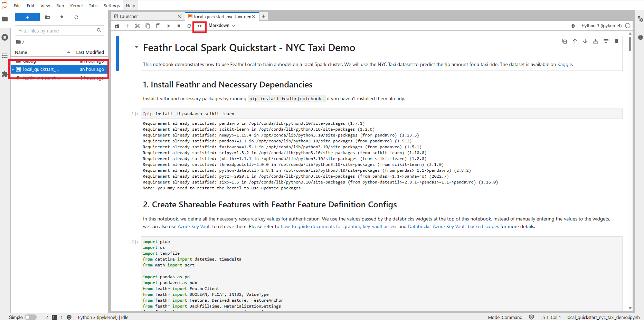The width and height of the screenshot is (644, 320).
Task: Open the File menu
Action: pyautogui.click(x=17, y=6)
